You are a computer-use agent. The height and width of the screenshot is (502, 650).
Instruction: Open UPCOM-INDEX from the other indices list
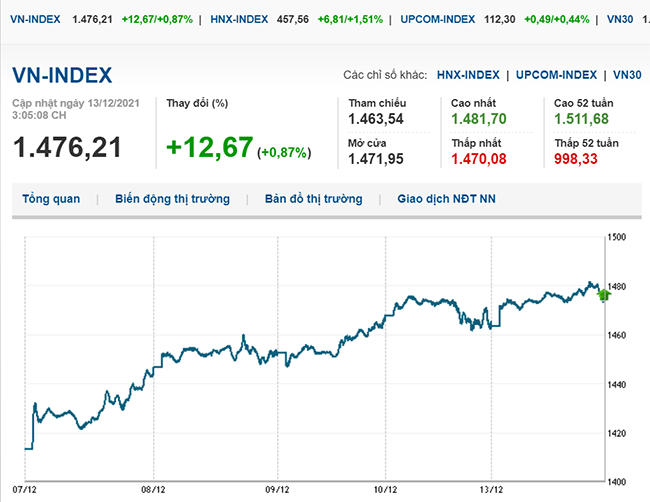click(558, 75)
